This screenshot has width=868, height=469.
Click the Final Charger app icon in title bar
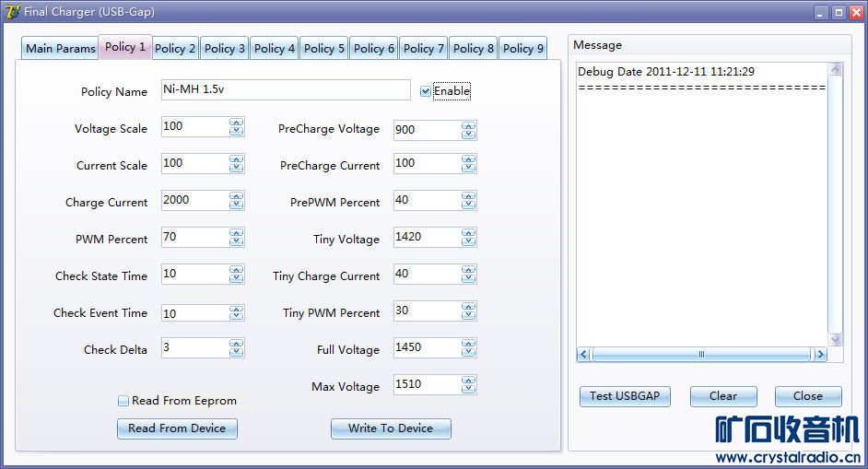click(x=12, y=12)
